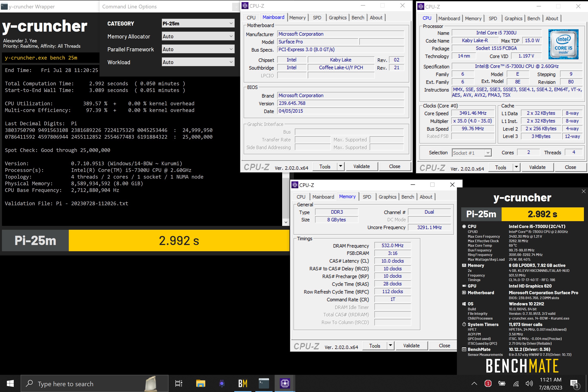Open the CPU-Z taskbar icon
Image resolution: width=588 pixels, height=392 pixels.
285,383
